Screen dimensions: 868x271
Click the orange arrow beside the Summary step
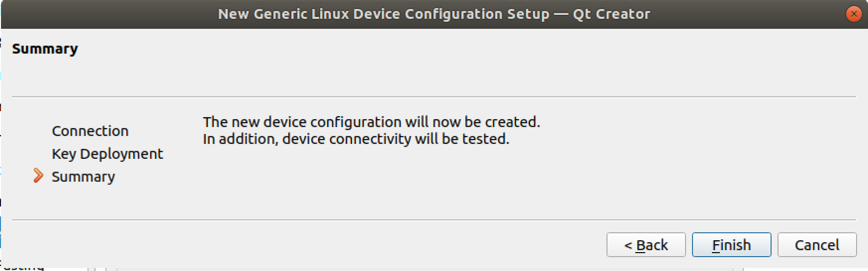coord(38,176)
